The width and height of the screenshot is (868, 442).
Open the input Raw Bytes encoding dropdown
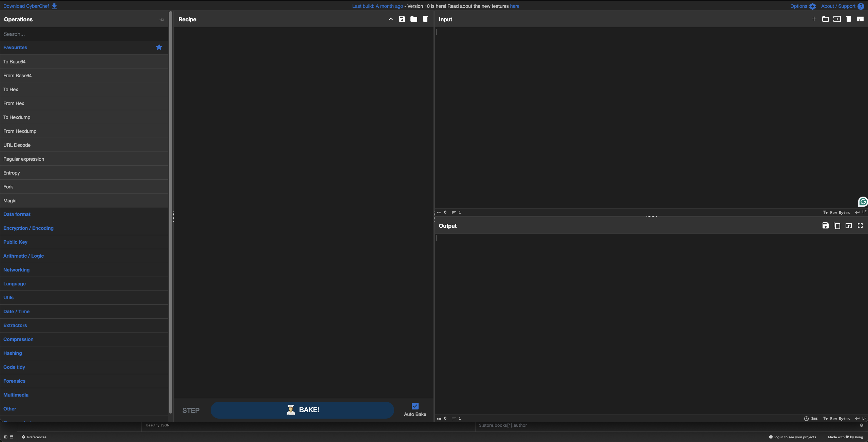837,213
